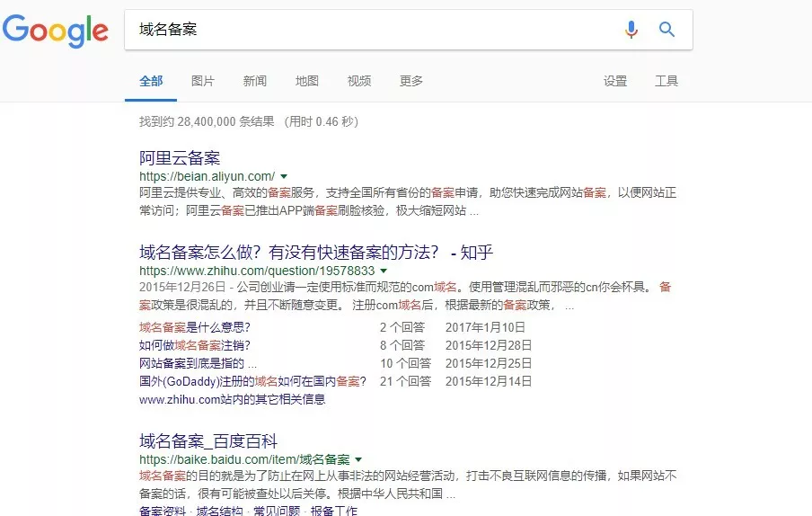Expand dropdown arrow next to beian.aliyun.com URL

pos(284,177)
